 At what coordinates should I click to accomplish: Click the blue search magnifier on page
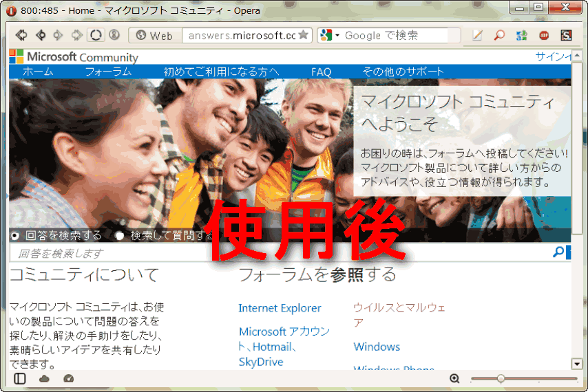pos(558,252)
